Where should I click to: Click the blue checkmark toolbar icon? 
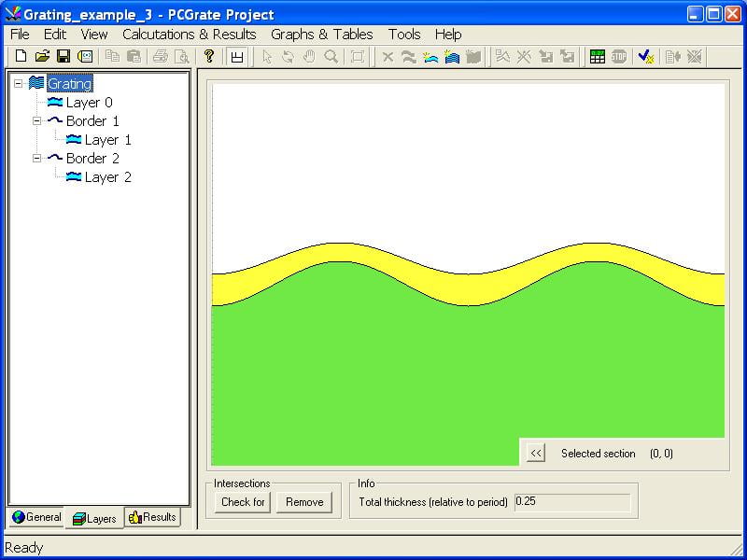[x=645, y=57]
